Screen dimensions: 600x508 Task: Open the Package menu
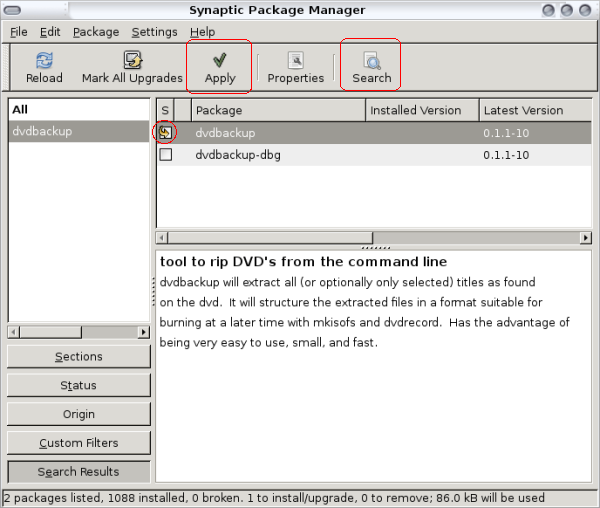point(96,32)
